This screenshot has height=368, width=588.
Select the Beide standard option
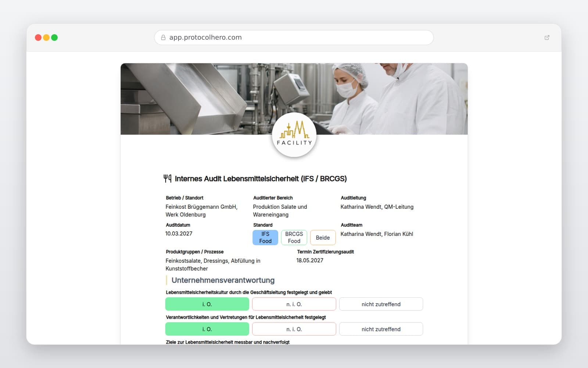tap(323, 237)
